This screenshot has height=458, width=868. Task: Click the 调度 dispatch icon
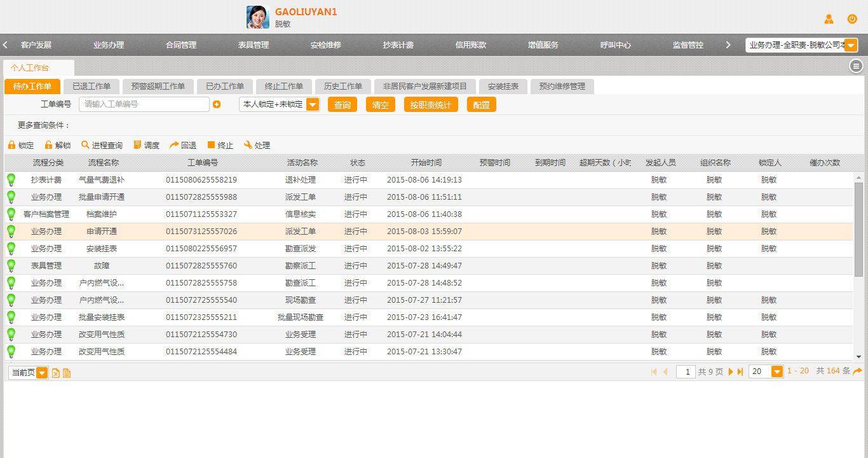(137, 145)
